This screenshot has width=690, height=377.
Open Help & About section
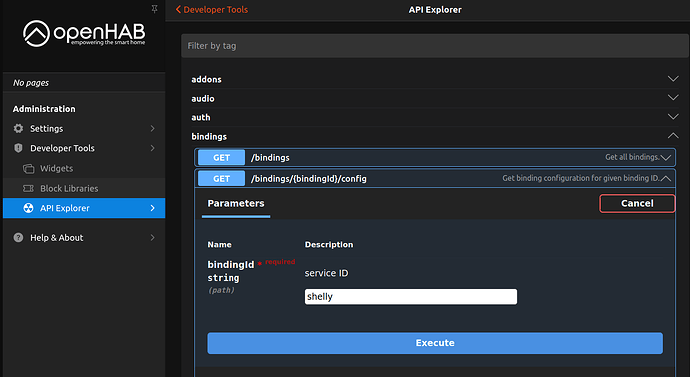click(84, 238)
